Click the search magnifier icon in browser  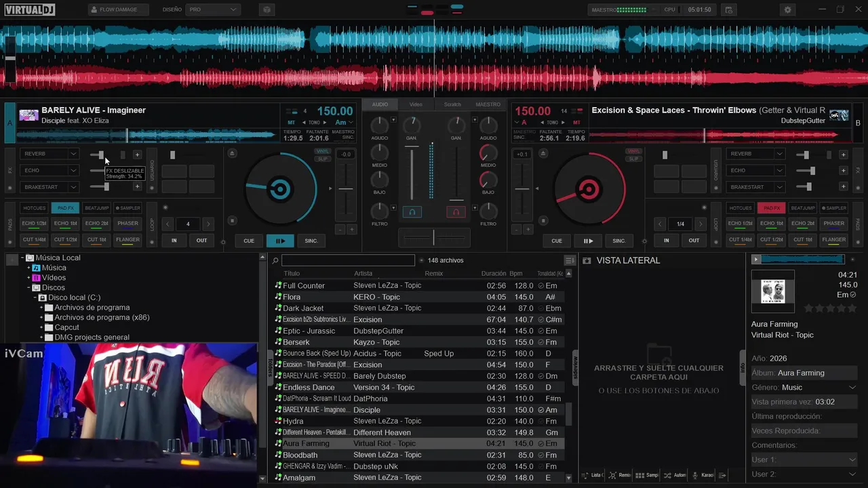(275, 260)
